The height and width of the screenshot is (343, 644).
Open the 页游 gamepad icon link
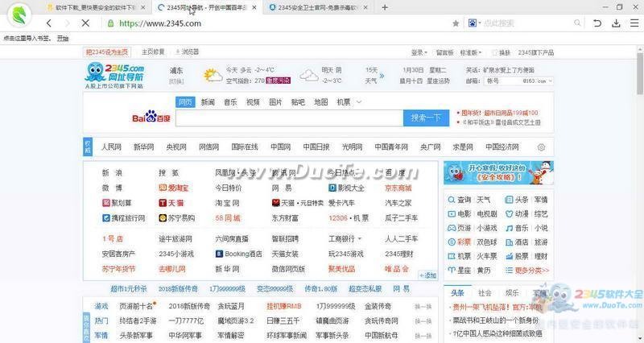pos(452,228)
